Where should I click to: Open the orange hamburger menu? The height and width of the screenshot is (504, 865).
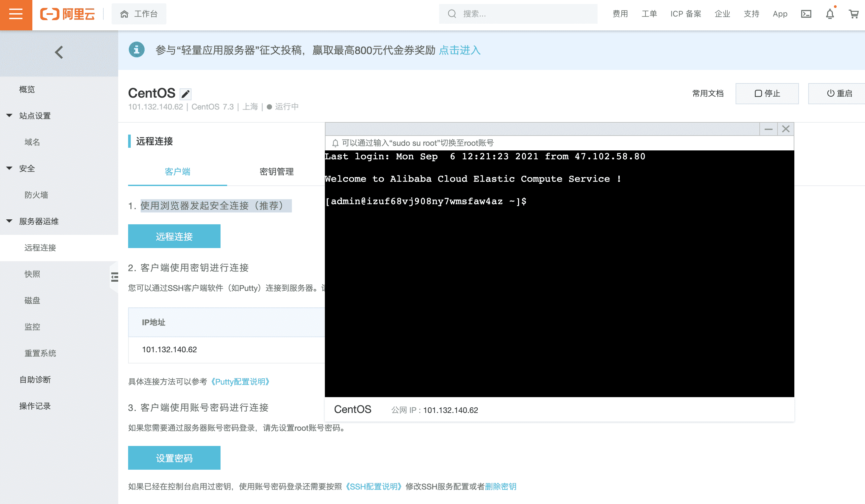tap(16, 15)
